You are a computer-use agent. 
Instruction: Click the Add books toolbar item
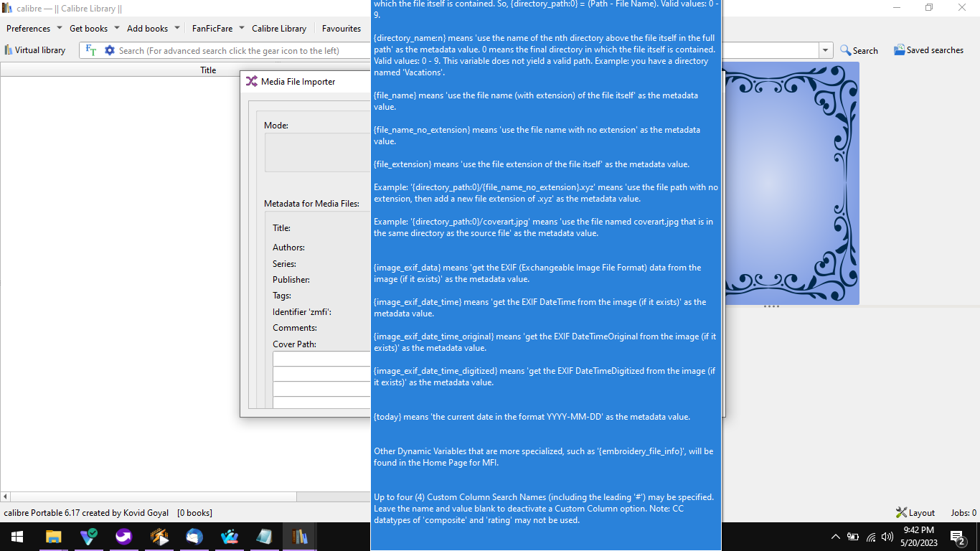point(147,29)
